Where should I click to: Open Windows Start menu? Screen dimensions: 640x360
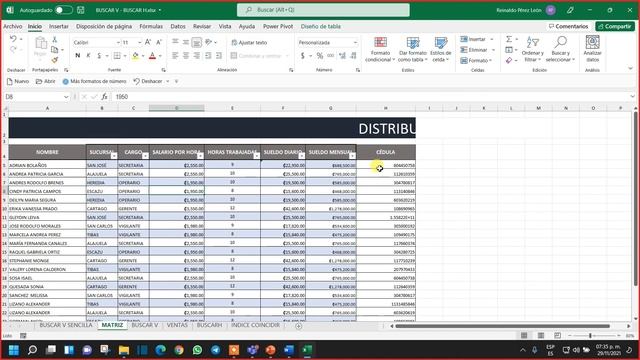(x=13, y=350)
